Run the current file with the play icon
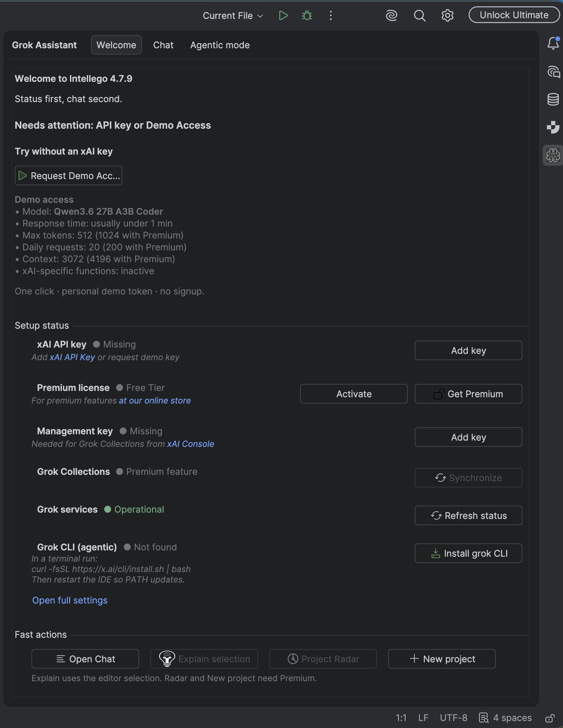This screenshot has height=728, width=563. [283, 15]
